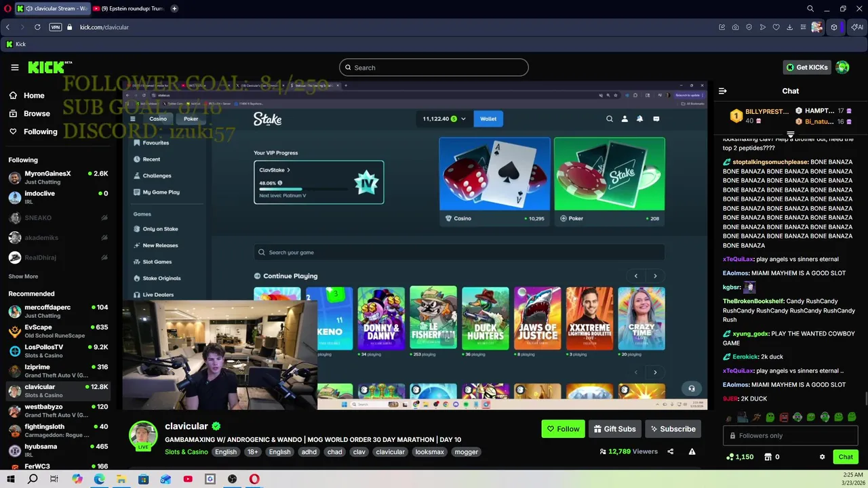Viewport: 868px width, 488px height.
Task: Open the Kick bookmark
Action: (x=16, y=44)
